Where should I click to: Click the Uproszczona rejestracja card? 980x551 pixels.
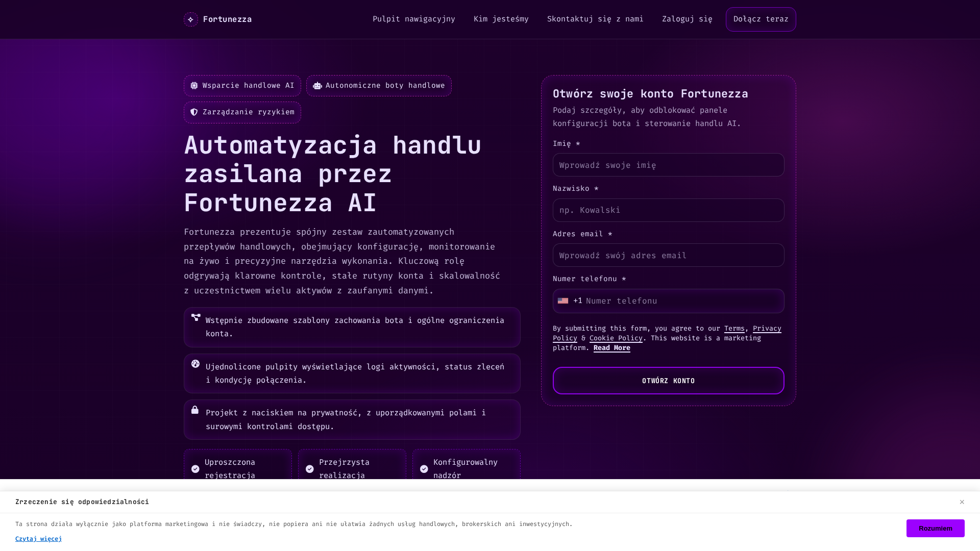pyautogui.click(x=238, y=464)
